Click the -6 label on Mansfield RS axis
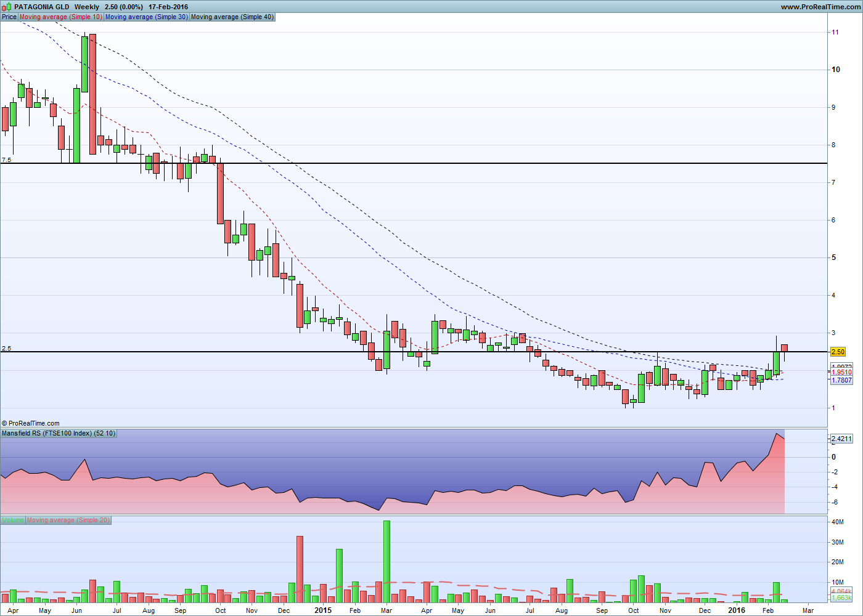This screenshot has width=863, height=616. pos(834,502)
